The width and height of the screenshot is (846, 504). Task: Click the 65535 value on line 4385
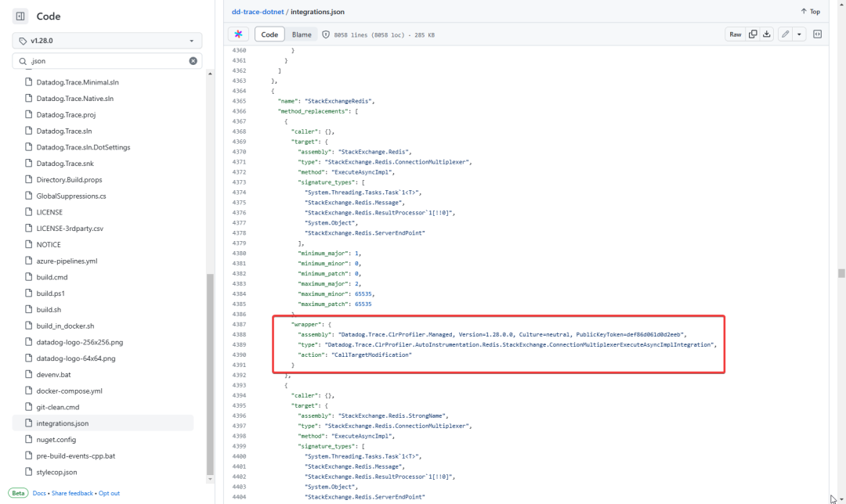363,304
